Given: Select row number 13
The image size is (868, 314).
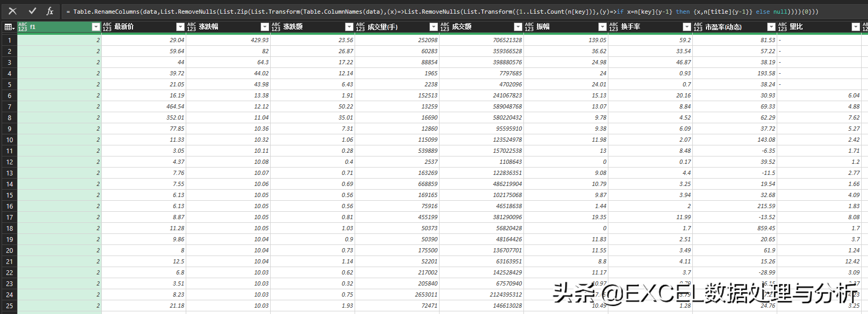Looking at the screenshot, I should coord(9,173).
